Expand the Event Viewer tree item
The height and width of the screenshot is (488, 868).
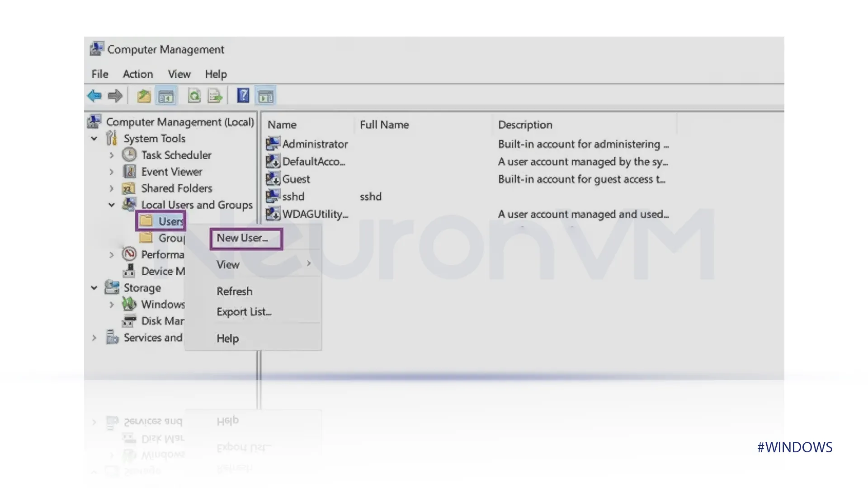tap(113, 172)
